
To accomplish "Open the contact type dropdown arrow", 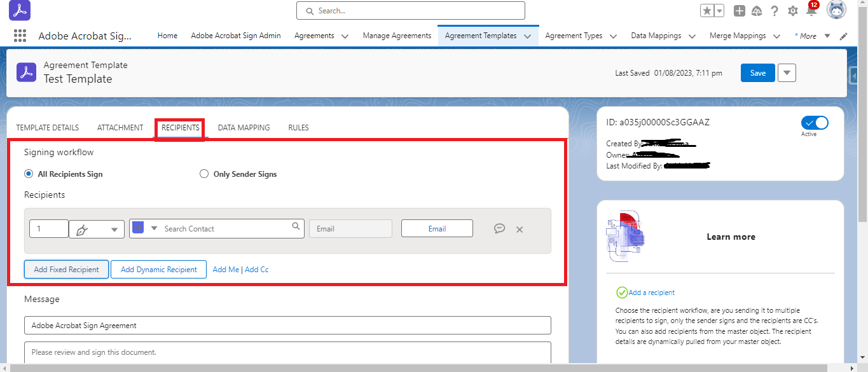I will [154, 228].
